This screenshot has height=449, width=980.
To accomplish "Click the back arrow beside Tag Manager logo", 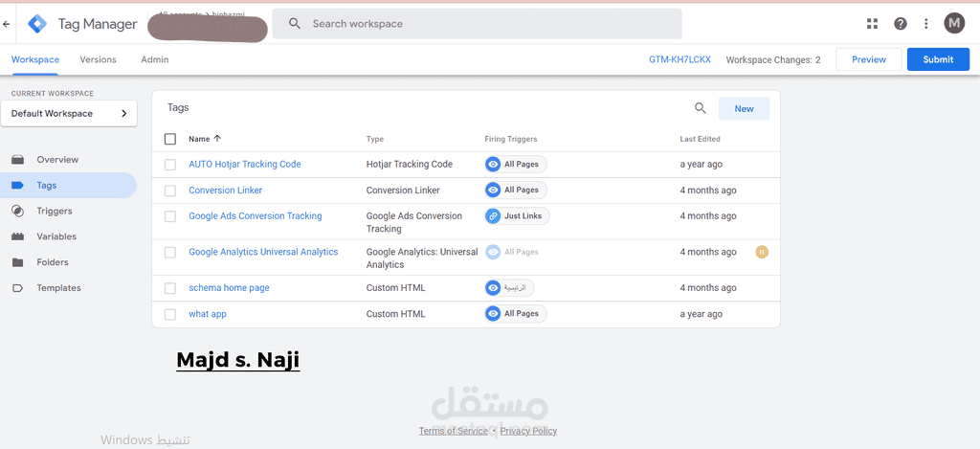I will click(x=7, y=24).
